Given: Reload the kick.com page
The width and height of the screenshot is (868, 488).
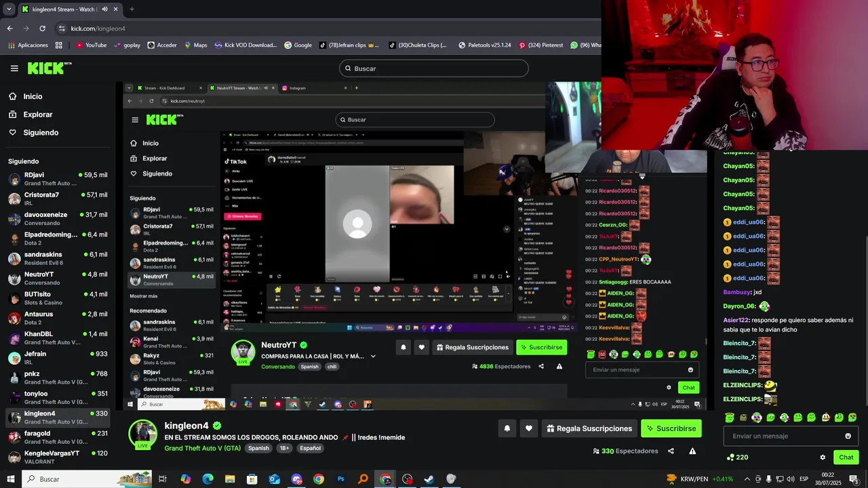Looking at the screenshot, I should 42,28.
